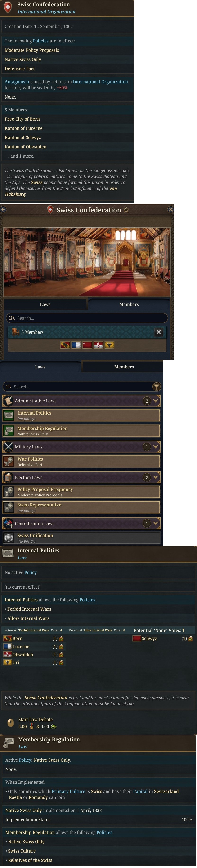The height and width of the screenshot is (868, 197).
Task: Clear the 5 Members filter with X
Action: (x=159, y=332)
